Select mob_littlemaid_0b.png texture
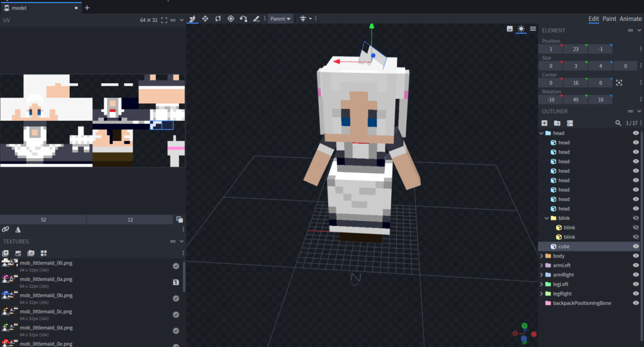The width and height of the screenshot is (644, 347). point(46,295)
